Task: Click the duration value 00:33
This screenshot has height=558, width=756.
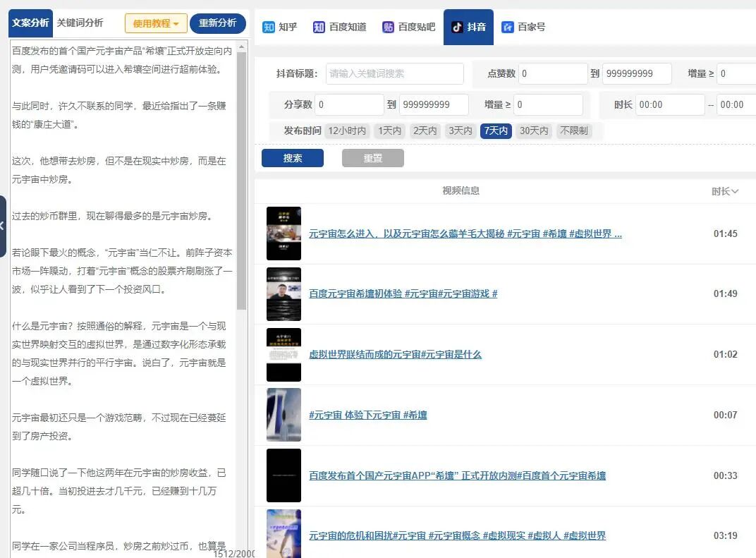Action: click(726, 476)
